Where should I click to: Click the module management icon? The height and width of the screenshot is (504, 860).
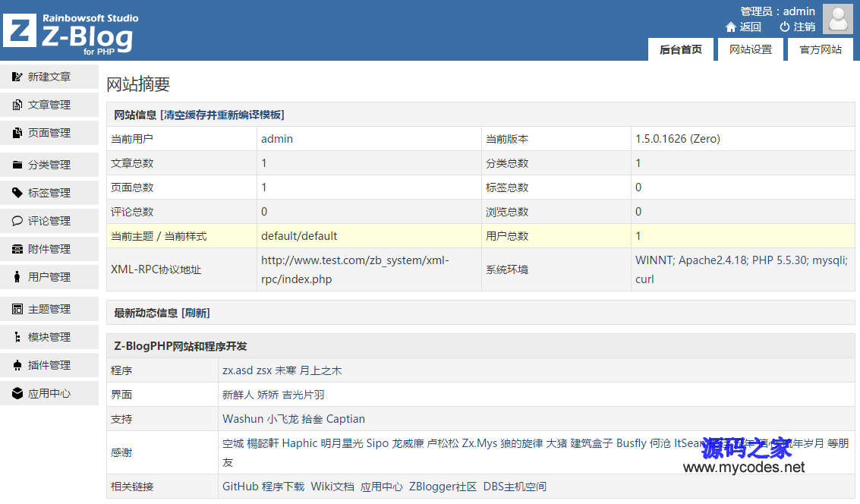click(x=17, y=337)
